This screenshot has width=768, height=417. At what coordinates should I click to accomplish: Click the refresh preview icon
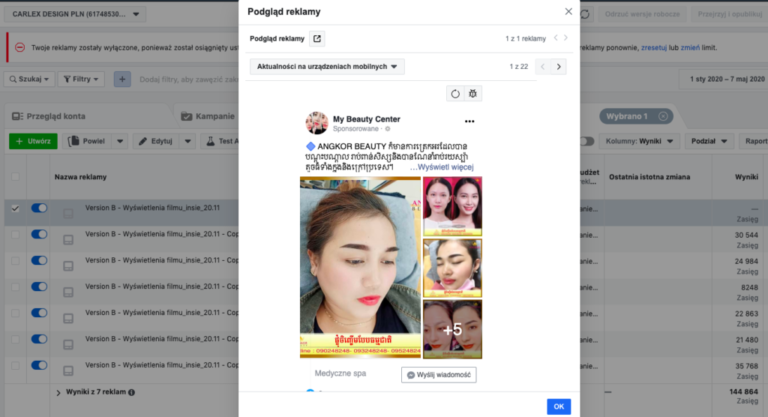click(x=456, y=93)
